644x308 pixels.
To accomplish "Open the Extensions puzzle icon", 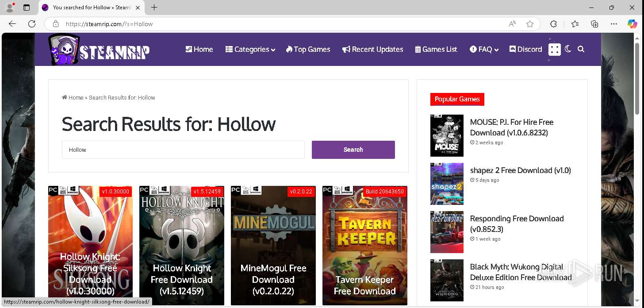I will (553, 24).
